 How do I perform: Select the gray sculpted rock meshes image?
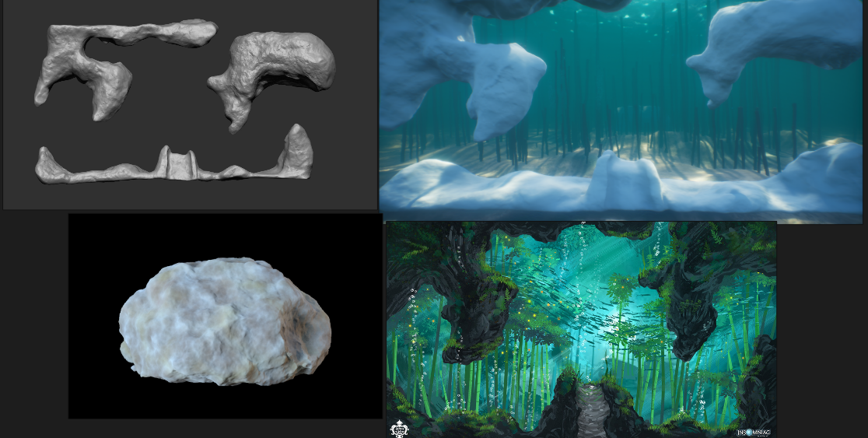click(x=190, y=105)
